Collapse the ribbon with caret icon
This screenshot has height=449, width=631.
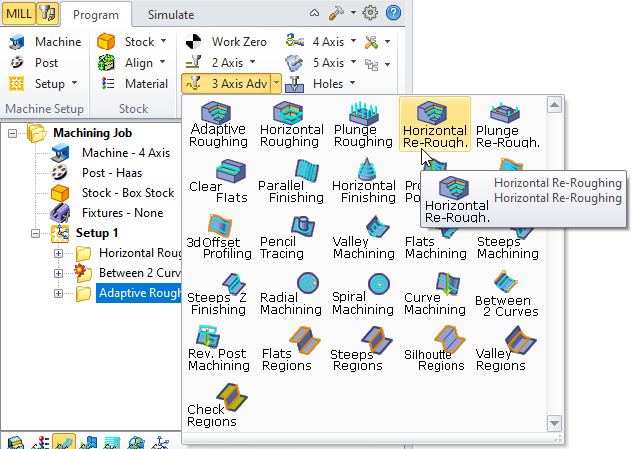click(x=314, y=13)
